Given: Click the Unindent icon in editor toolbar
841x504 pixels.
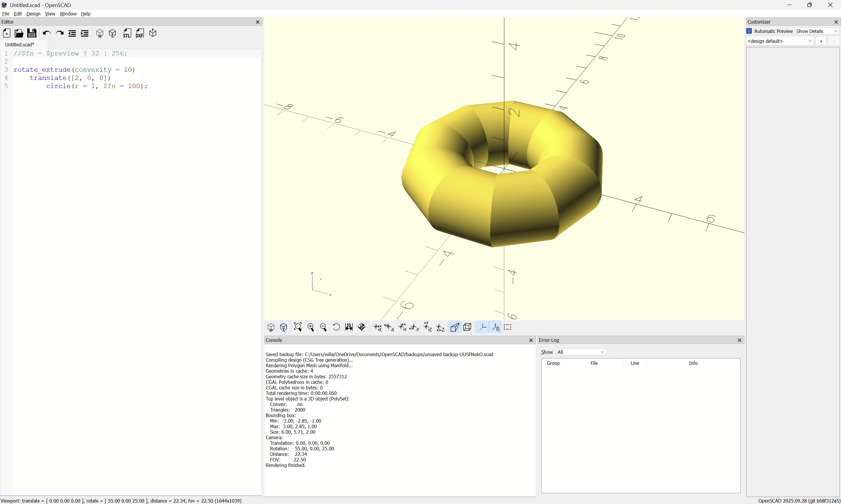Looking at the screenshot, I should (x=72, y=33).
